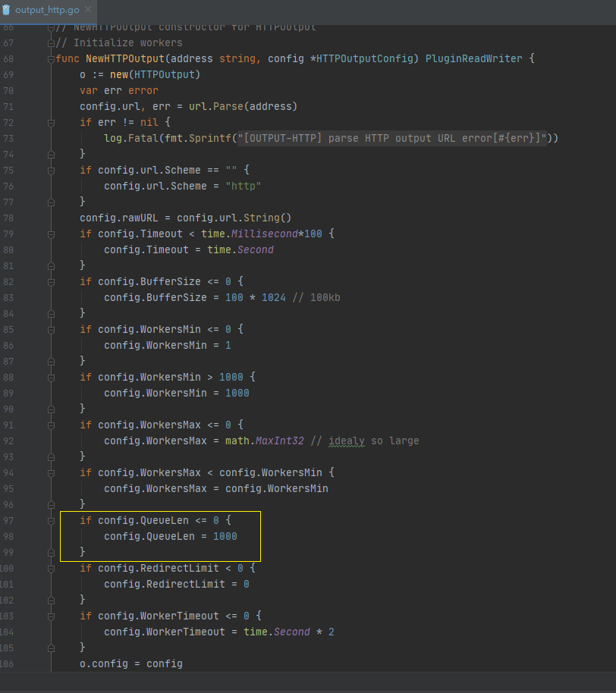The image size is (616, 693).
Task: Click line number 73 in the gutter
Action: [8, 138]
